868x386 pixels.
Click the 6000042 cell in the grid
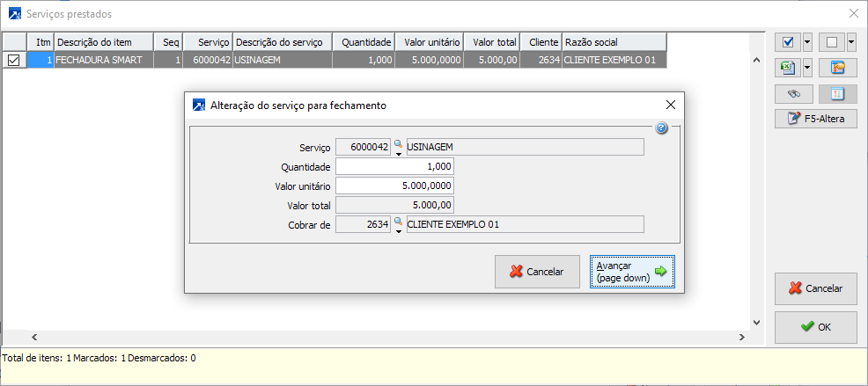(208, 61)
